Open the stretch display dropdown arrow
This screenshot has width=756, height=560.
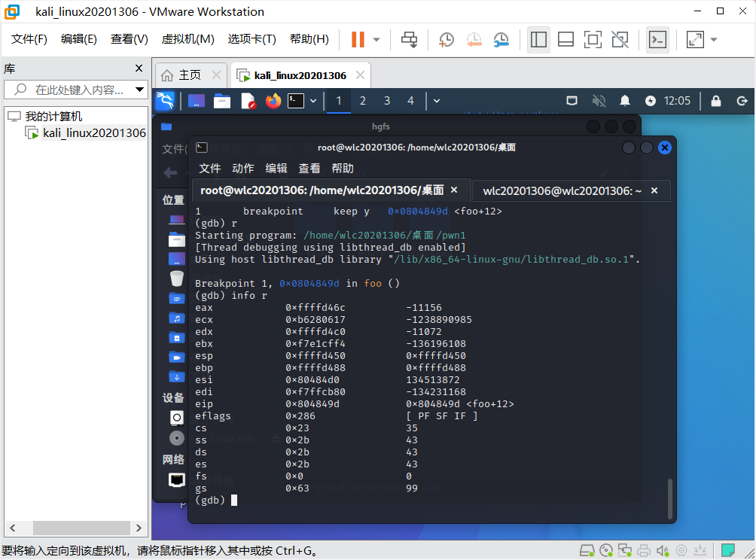pyautogui.click(x=714, y=40)
